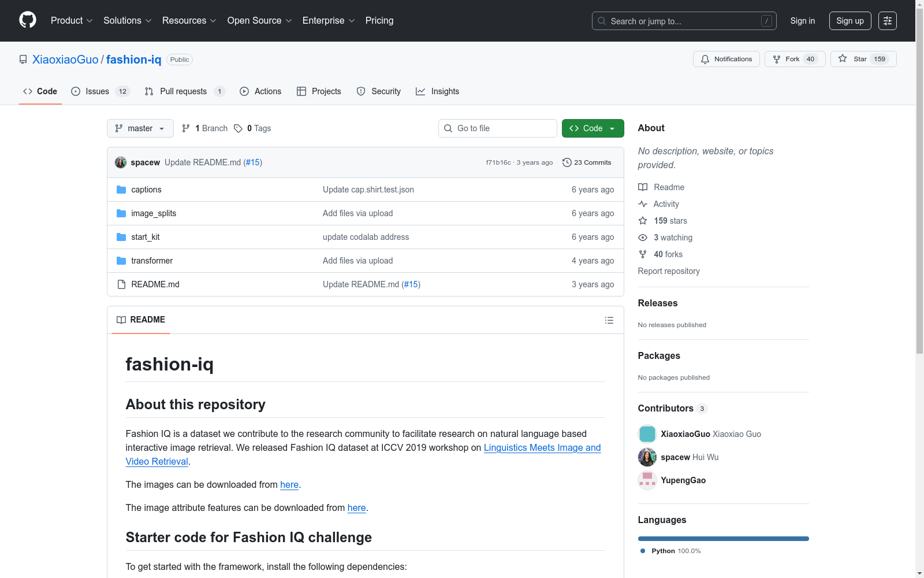Open the Contributors section heading
This screenshot has width=924, height=578.
tap(673, 408)
